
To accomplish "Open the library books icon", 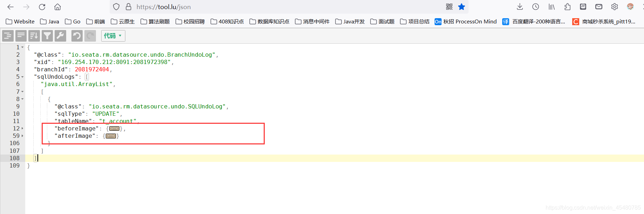I will (552, 7).
